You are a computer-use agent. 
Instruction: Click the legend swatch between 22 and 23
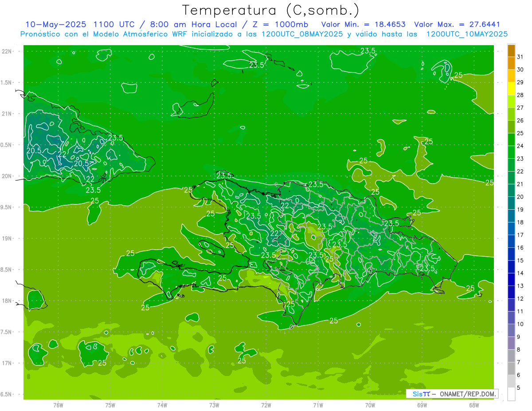[x=511, y=165]
